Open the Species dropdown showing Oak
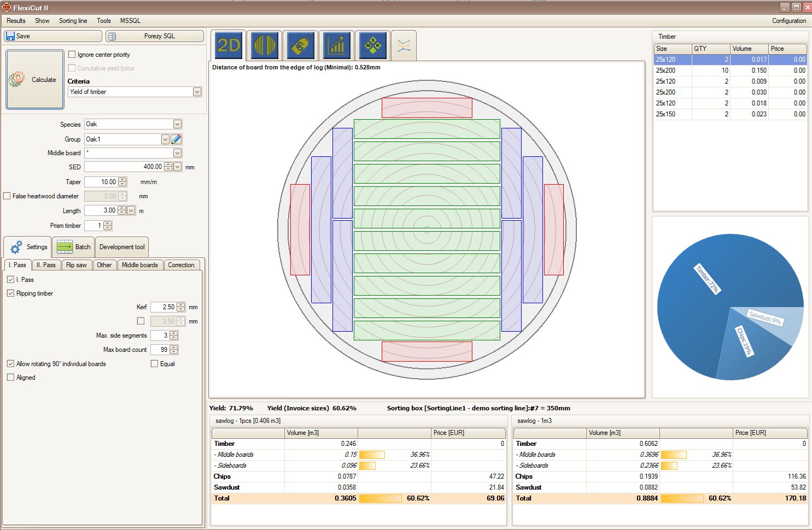This screenshot has height=530, width=812. click(177, 124)
